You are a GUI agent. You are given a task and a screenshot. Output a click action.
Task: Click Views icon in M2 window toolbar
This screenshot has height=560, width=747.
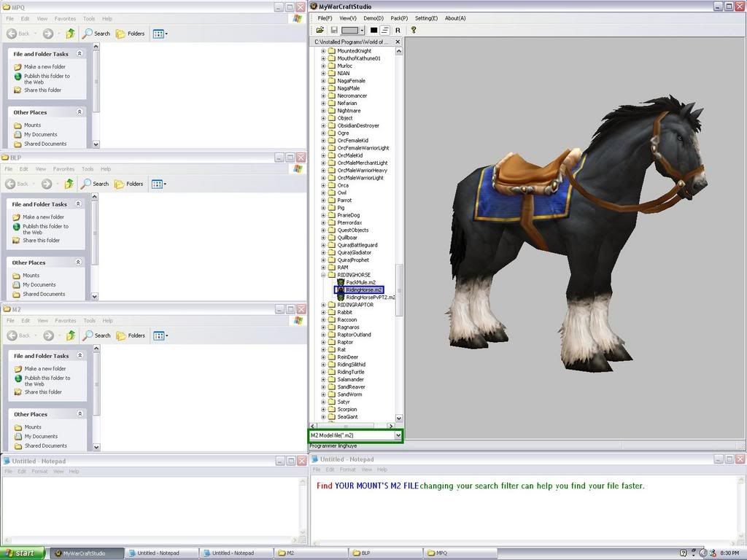(x=160, y=335)
